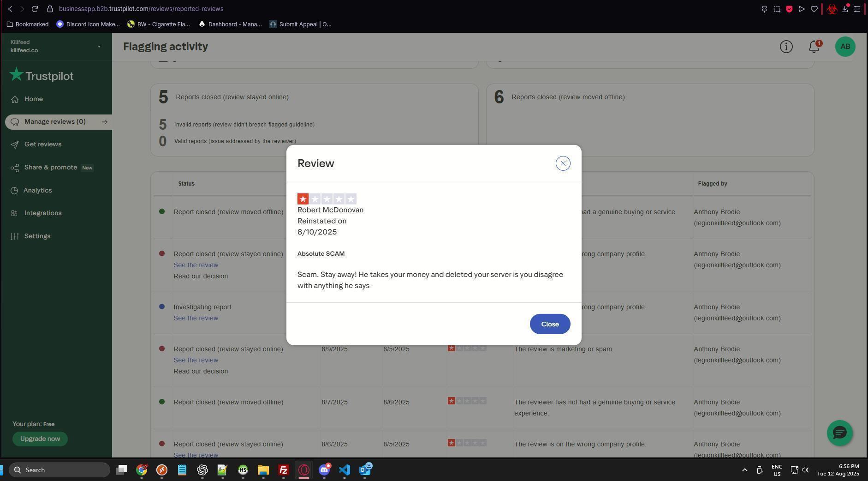
Task: Go back with the browser back arrow
Action: coord(10,9)
